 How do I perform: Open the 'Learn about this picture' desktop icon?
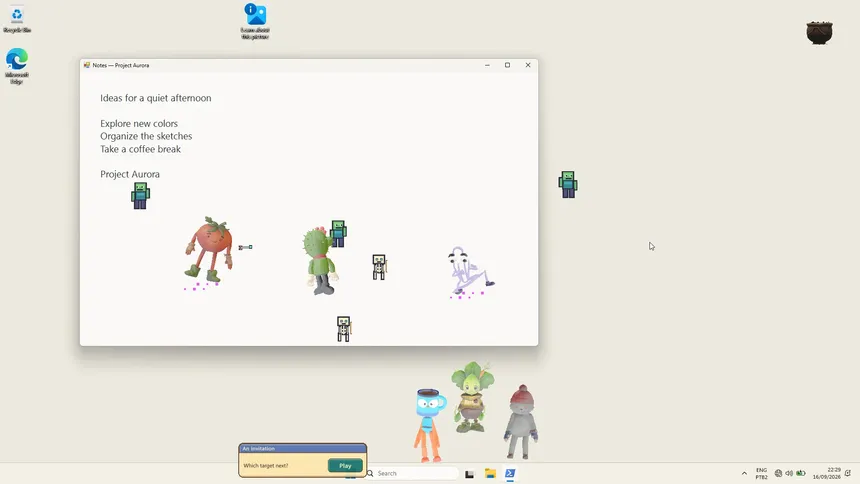click(x=255, y=21)
